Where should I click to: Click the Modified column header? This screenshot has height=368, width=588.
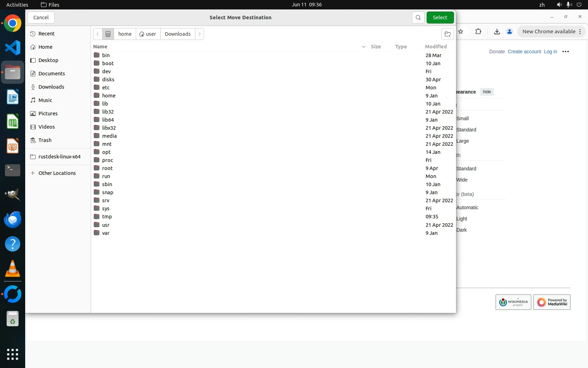point(435,47)
